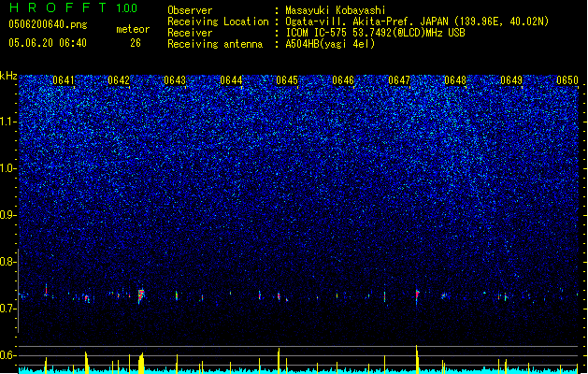588x374 pixels.
Task: Click the Receiver label
Action: coord(190,33)
